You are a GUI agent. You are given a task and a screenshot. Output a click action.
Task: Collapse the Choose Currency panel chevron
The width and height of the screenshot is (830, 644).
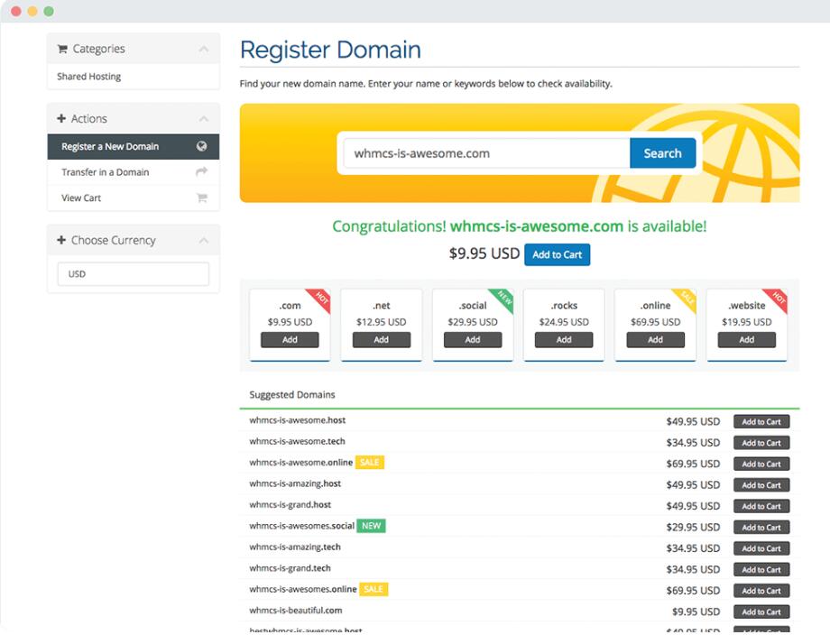click(204, 241)
